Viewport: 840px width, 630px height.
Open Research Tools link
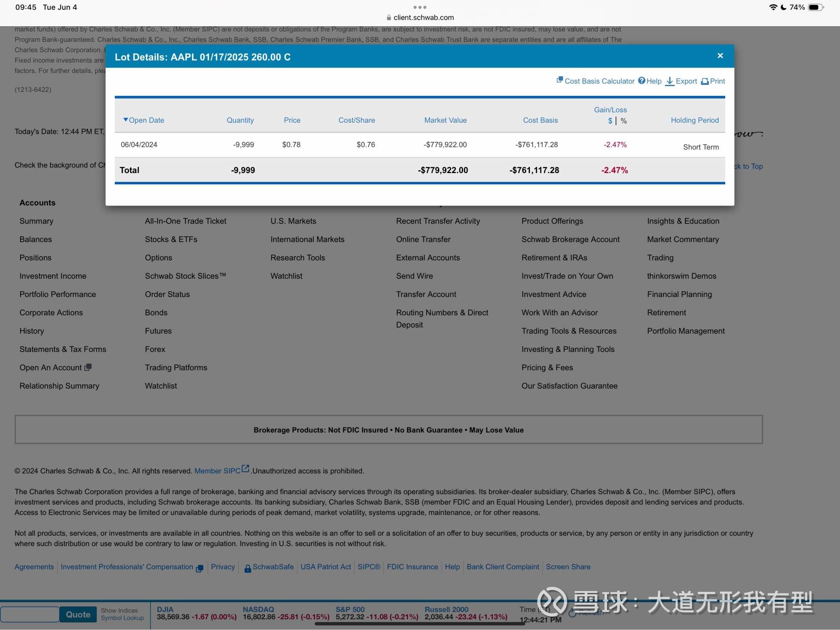tap(297, 258)
